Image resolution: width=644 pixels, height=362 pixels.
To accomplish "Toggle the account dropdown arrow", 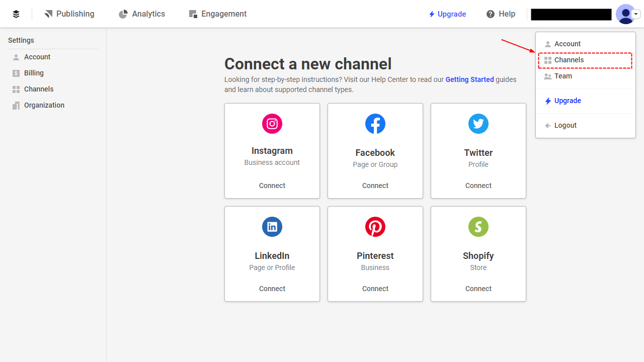I will click(636, 15).
